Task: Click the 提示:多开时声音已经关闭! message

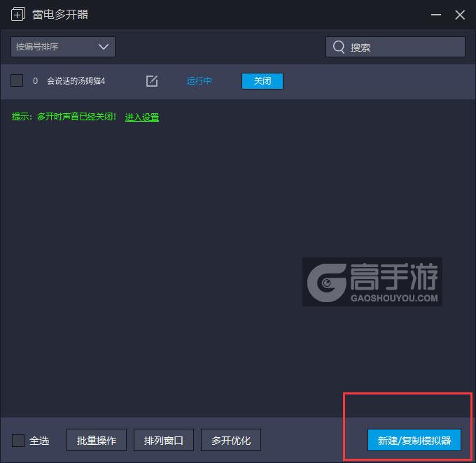Action: (64, 117)
